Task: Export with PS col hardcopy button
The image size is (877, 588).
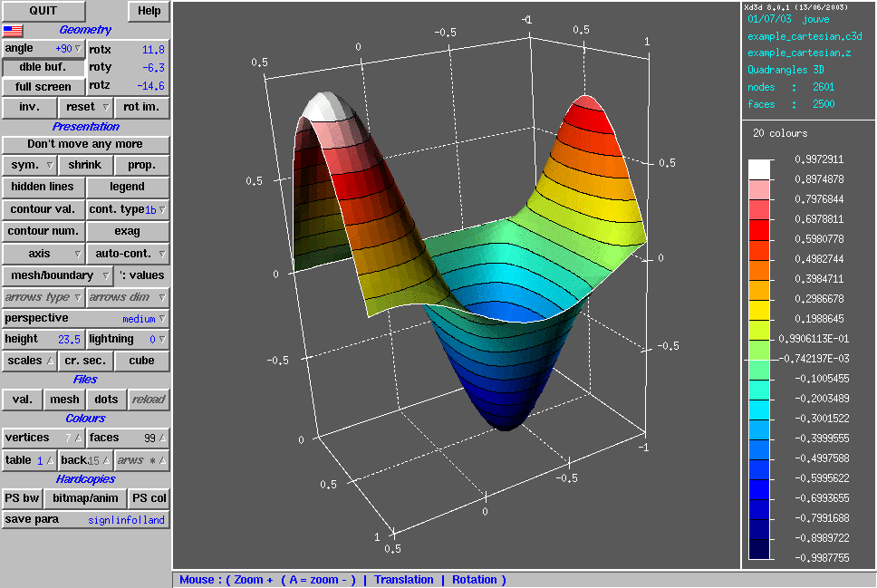Action: point(149,498)
